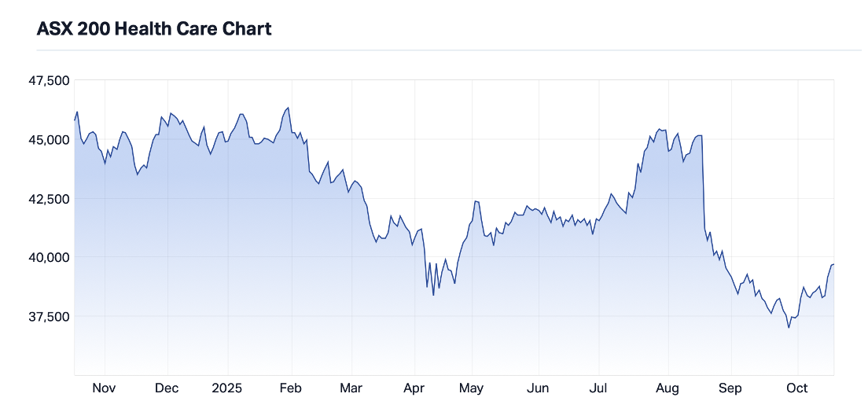The width and height of the screenshot is (868, 412).
Task: Click the 42,500 y-axis label
Action: click(49, 198)
